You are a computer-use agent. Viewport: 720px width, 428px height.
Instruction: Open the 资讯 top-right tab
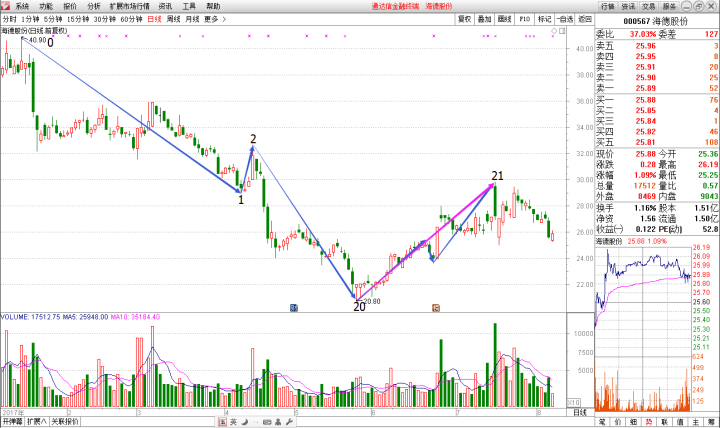628,6
